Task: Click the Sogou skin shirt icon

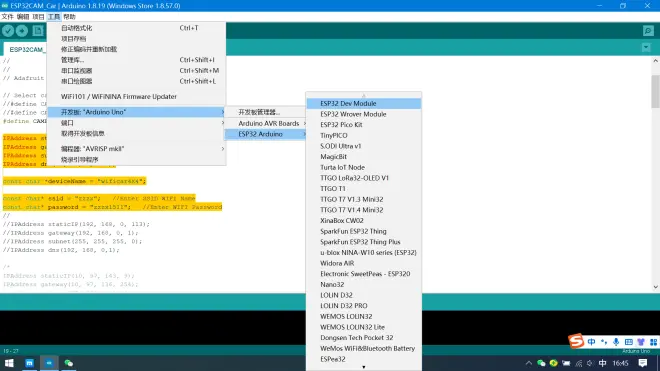Action: click(641, 342)
